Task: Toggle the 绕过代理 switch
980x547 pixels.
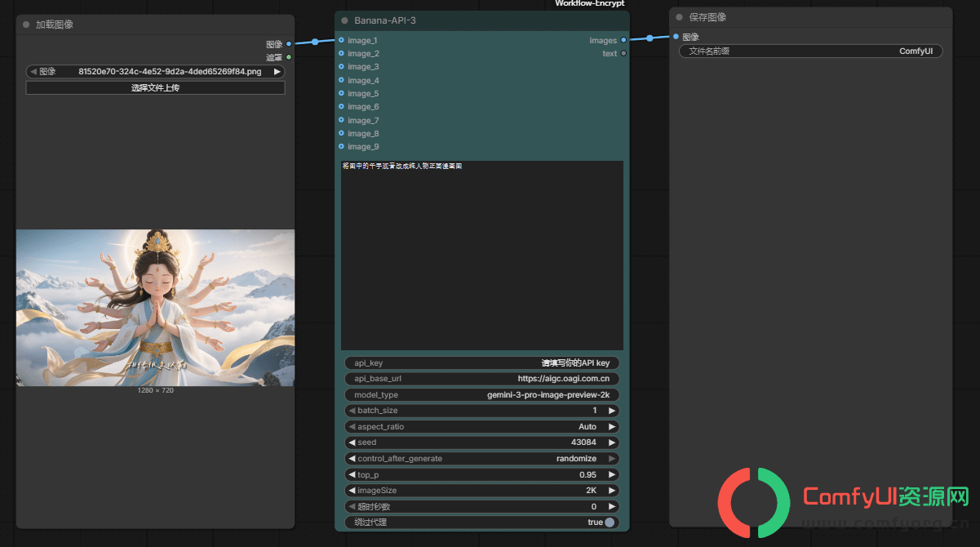Action: [x=610, y=523]
